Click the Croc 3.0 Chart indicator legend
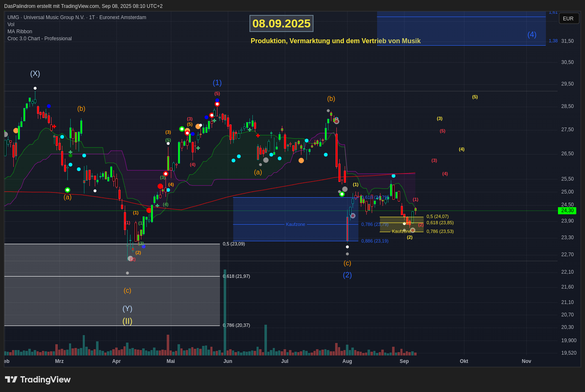The height and width of the screenshot is (392, 585). [x=39, y=39]
